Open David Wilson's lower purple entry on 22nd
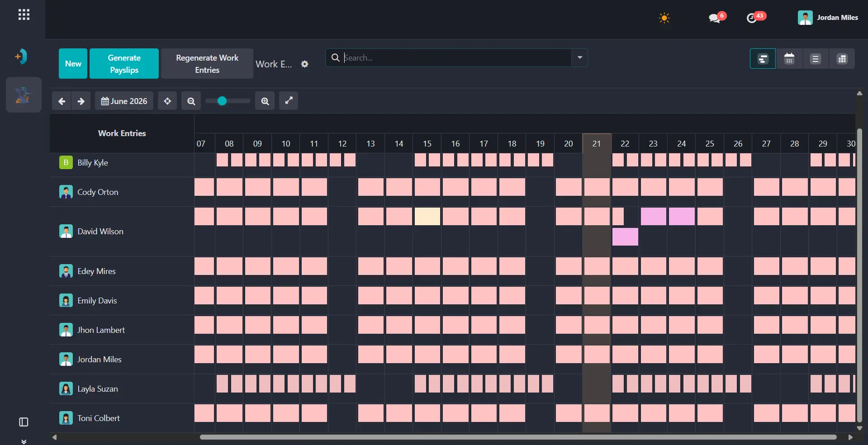868x445 pixels. point(625,237)
